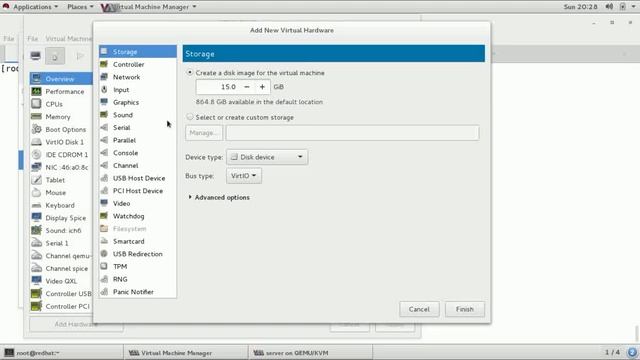Select the PCI Host Device icon

pyautogui.click(x=104, y=191)
